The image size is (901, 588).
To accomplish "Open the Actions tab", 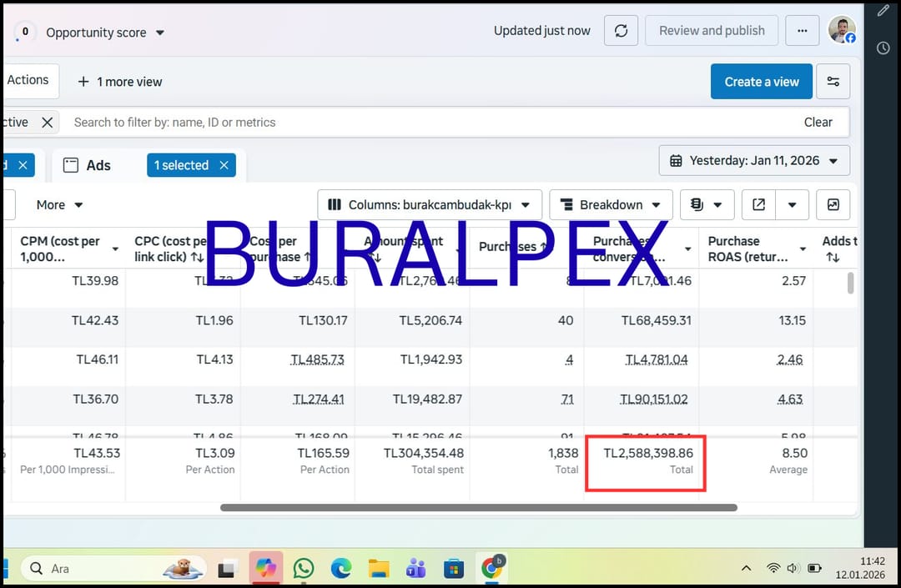I will pos(30,80).
